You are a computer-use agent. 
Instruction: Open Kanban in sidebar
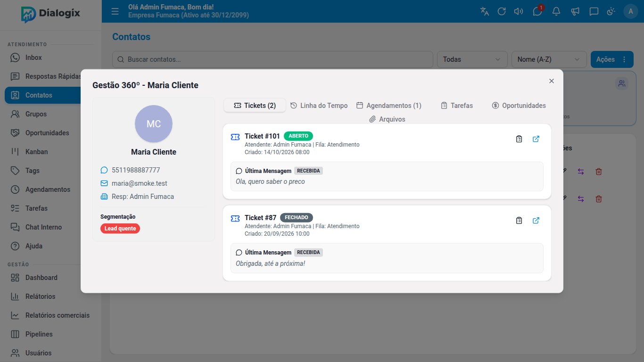(51, 152)
